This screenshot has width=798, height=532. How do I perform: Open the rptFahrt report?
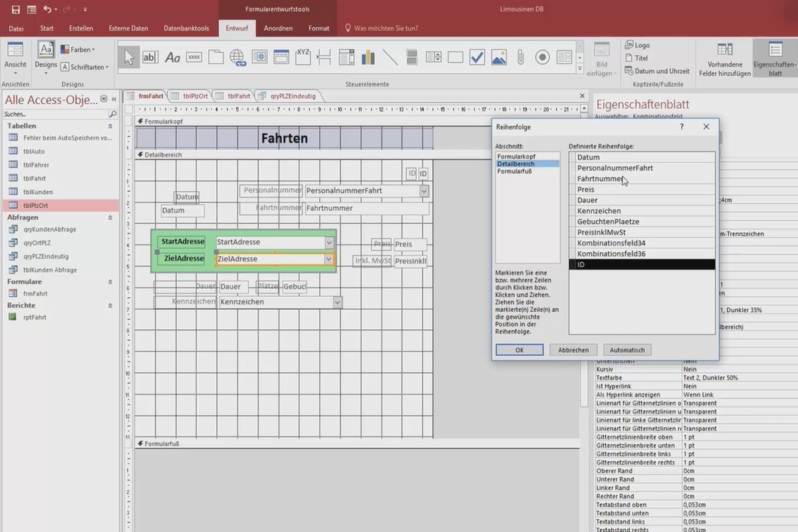[35, 317]
